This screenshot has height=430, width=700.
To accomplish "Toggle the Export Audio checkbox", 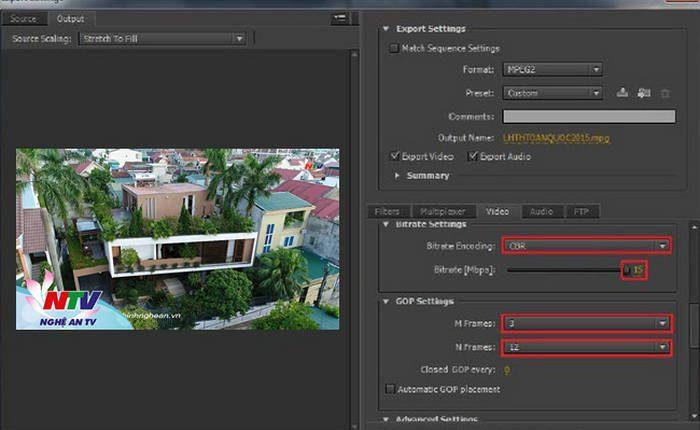I will (472, 156).
